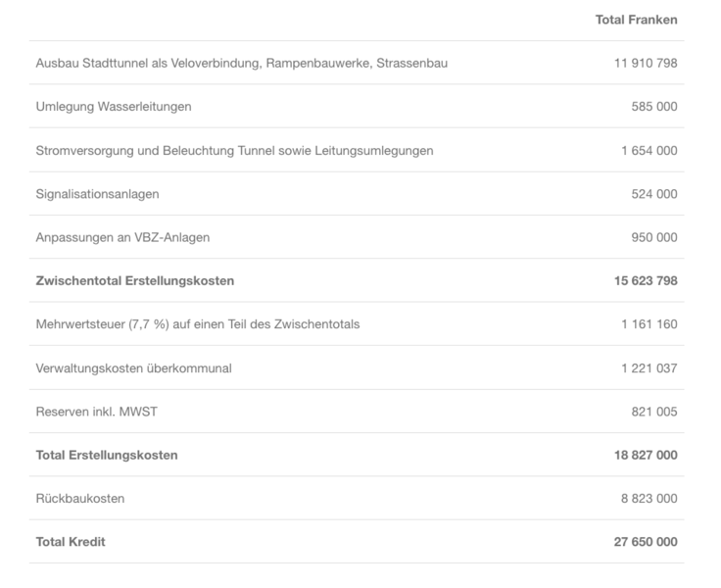The height and width of the screenshot is (588, 721).
Task: Select the 585 000 amount
Action: [653, 107]
